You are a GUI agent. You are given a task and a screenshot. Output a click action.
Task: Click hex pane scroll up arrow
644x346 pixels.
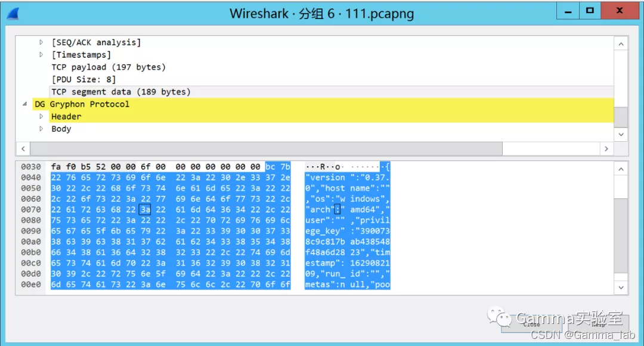pos(621,169)
